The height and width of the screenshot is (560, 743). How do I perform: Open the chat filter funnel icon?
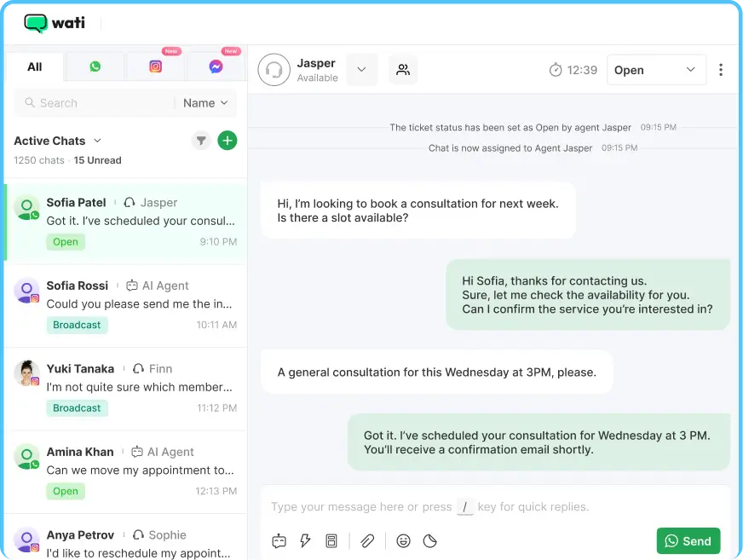pos(201,141)
